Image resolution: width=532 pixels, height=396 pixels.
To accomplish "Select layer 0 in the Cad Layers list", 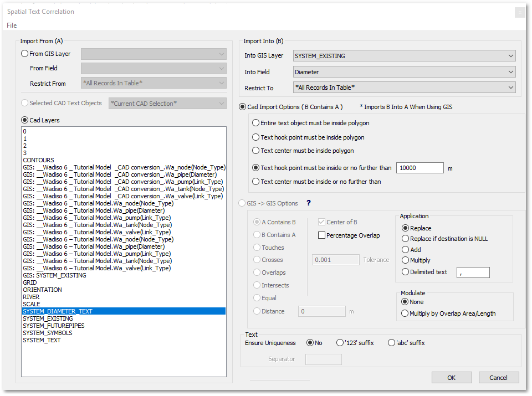I will point(124,131).
